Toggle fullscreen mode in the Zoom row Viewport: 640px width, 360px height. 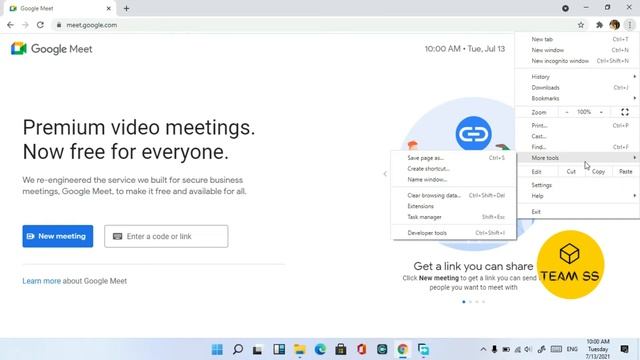point(625,112)
